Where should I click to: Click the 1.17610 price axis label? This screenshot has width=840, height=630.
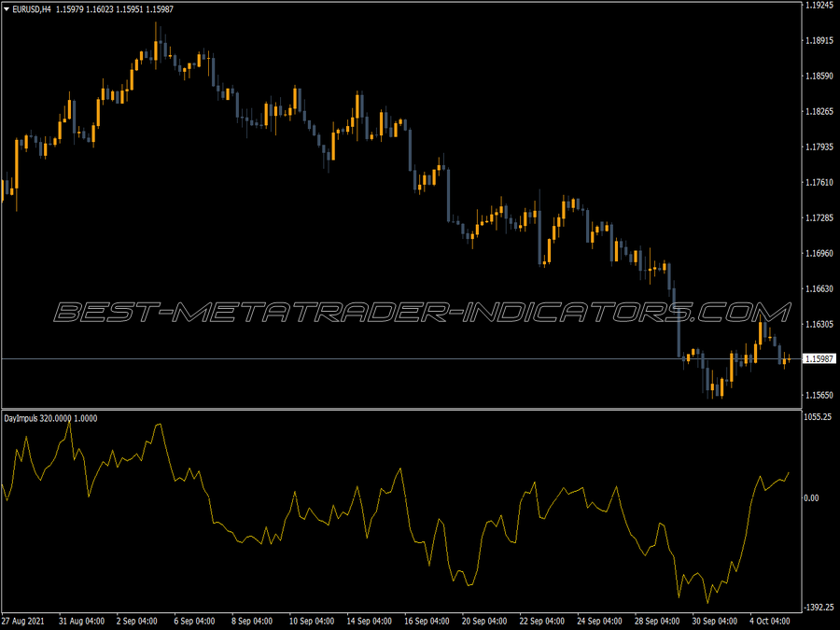click(819, 182)
